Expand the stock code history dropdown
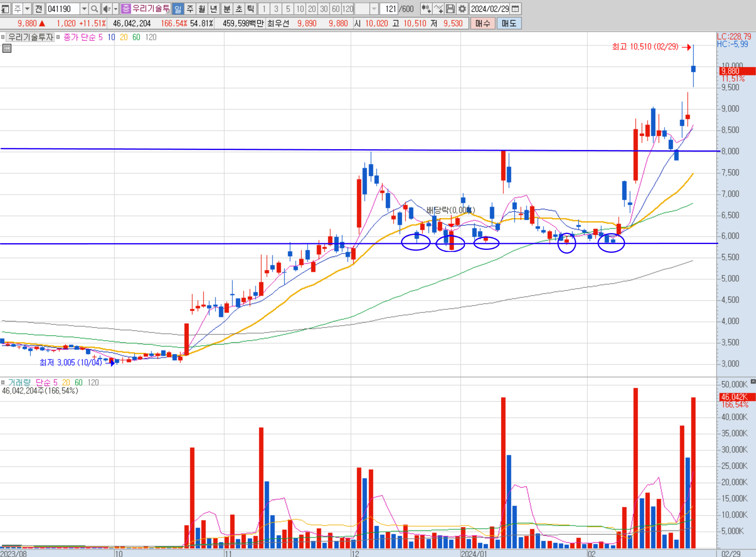Viewport: 756px width, 557px height. pos(84,9)
